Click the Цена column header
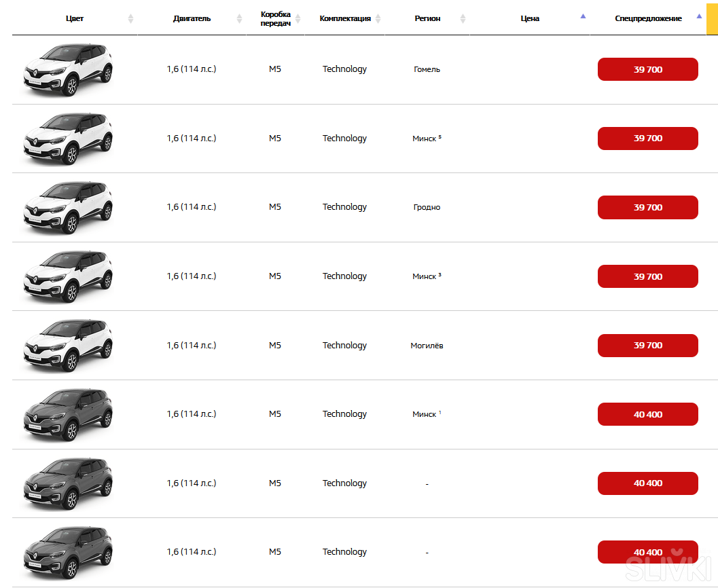The height and width of the screenshot is (588, 718). pyautogui.click(x=530, y=18)
